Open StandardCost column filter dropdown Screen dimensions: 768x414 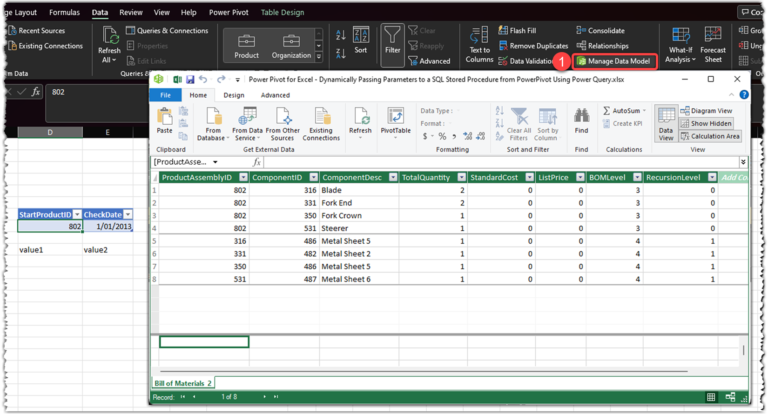pos(529,177)
